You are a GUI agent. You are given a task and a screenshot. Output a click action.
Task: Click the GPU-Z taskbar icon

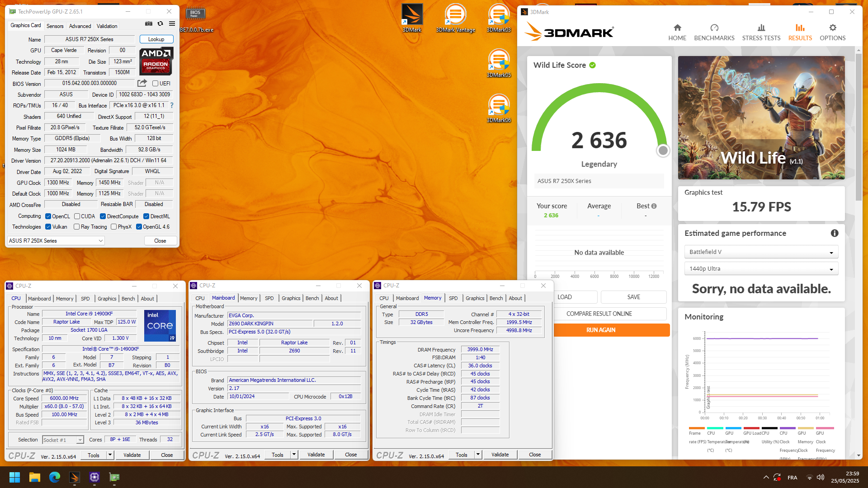click(x=114, y=477)
